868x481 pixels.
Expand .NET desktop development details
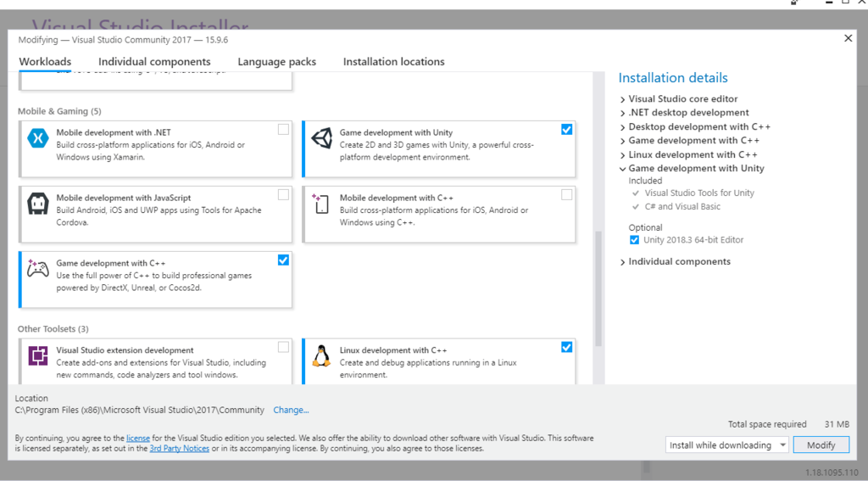coord(623,113)
